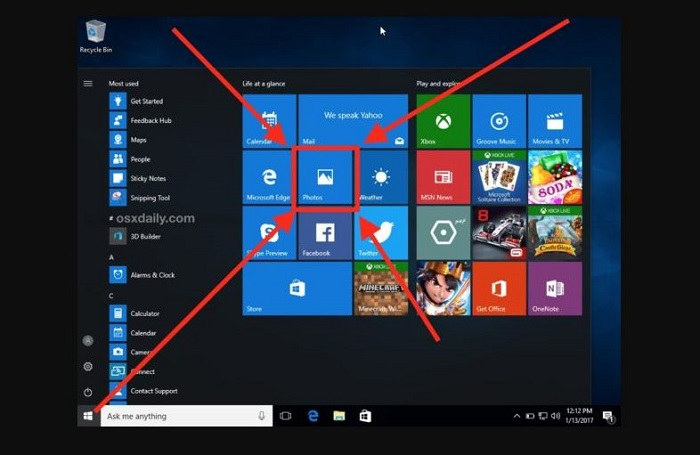The width and height of the screenshot is (700, 455).
Task: Show hidden system tray icons
Action: [517, 416]
